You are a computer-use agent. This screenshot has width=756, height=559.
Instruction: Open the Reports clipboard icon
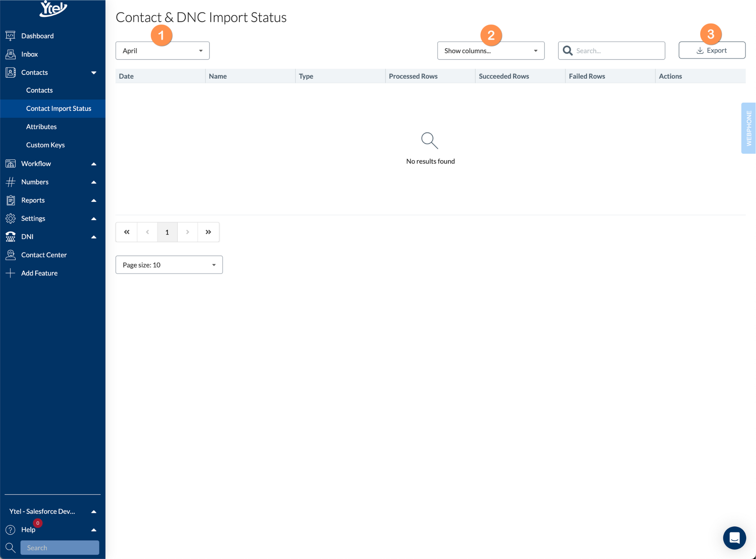point(10,200)
